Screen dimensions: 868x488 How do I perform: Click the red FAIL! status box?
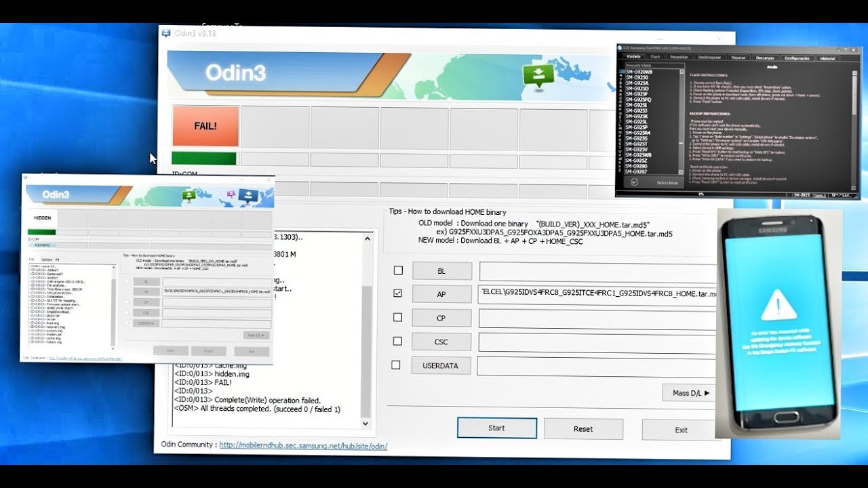[205, 126]
